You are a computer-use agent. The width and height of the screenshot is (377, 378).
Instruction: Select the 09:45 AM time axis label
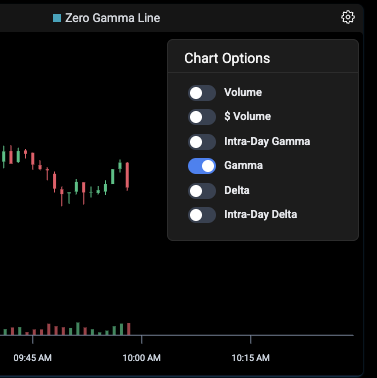pyautogui.click(x=32, y=358)
